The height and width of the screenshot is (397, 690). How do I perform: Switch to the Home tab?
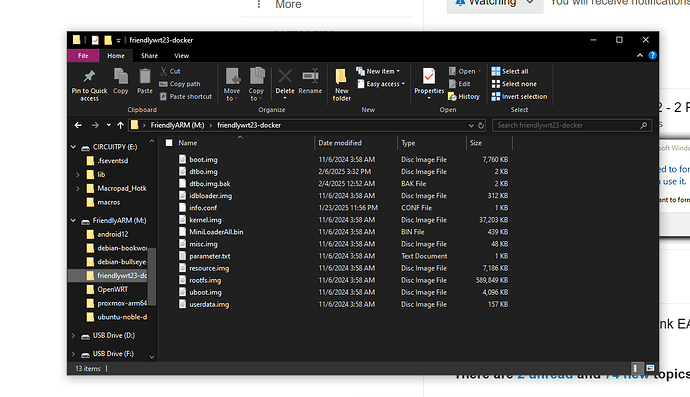pos(116,56)
